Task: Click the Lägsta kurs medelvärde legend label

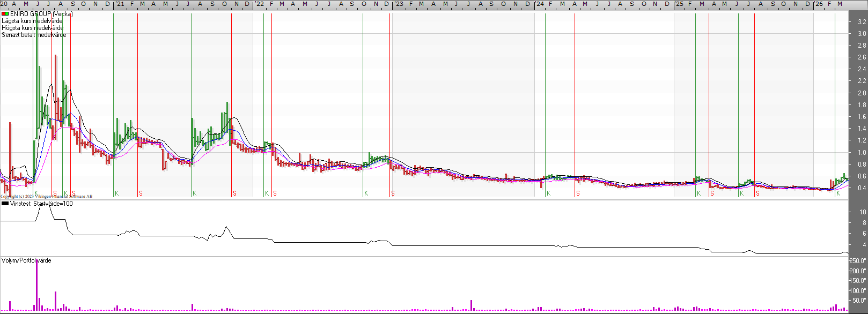Action: 32,21
